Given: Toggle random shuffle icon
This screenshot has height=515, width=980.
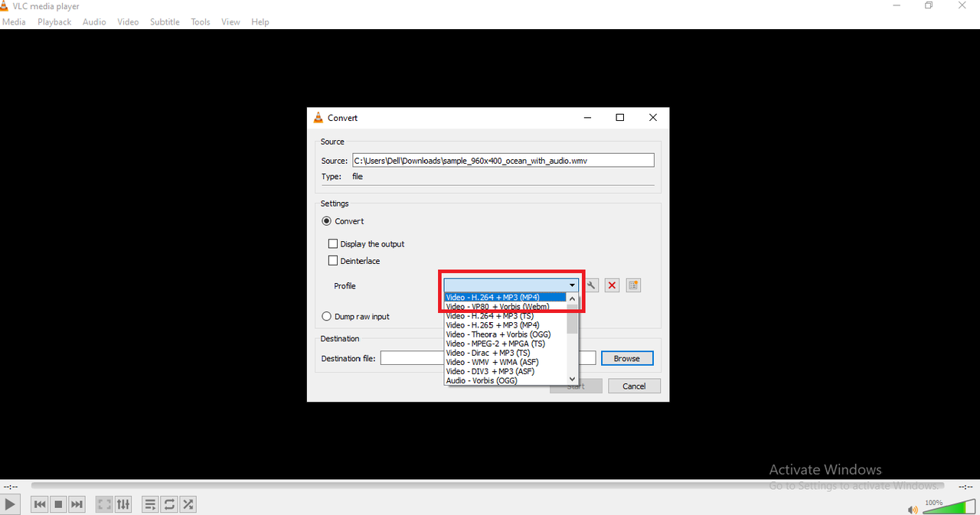Looking at the screenshot, I should coord(188,504).
